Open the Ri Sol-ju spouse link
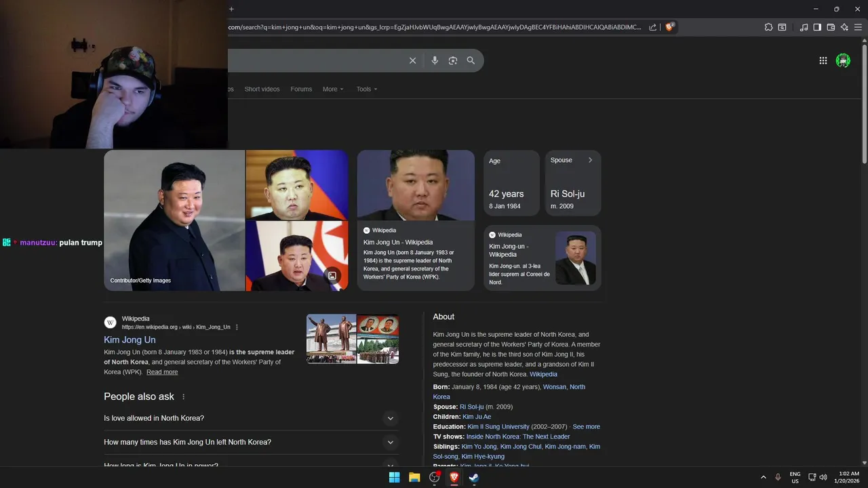This screenshot has width=868, height=488. coord(471,407)
